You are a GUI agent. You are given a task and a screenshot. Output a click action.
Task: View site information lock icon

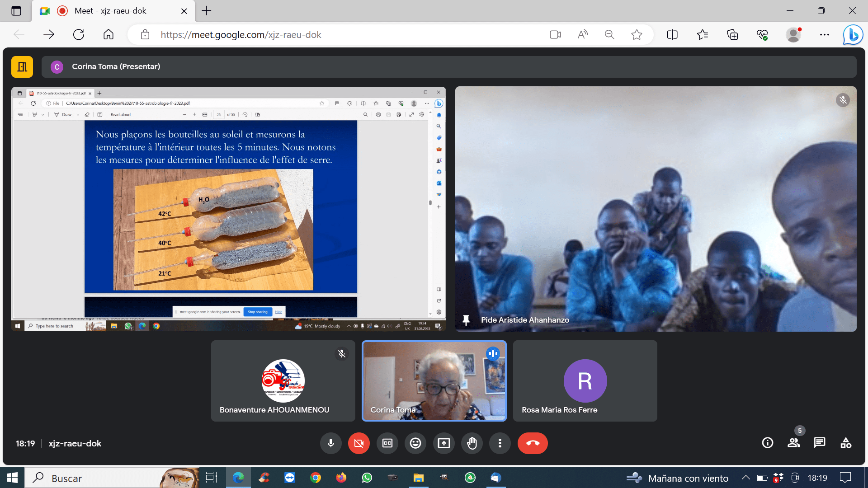[x=145, y=35]
